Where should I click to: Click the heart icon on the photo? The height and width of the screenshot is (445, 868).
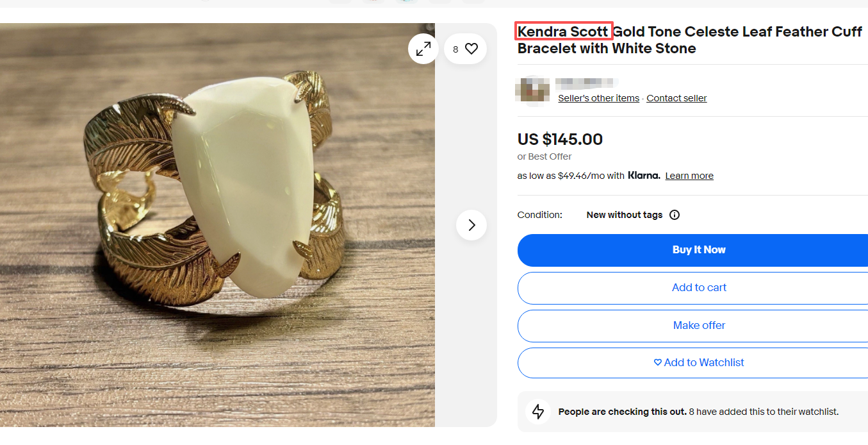pyautogui.click(x=471, y=49)
